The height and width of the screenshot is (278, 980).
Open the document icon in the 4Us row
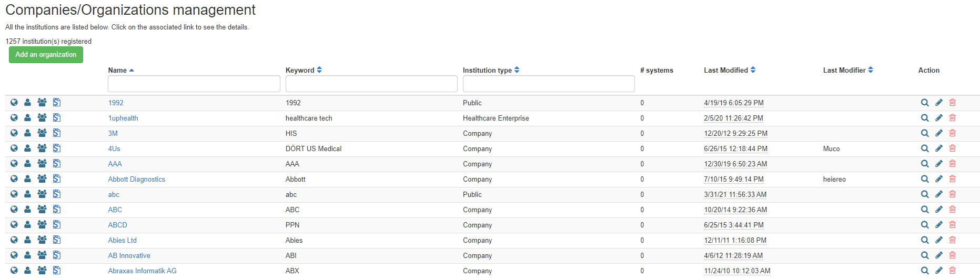(57, 148)
